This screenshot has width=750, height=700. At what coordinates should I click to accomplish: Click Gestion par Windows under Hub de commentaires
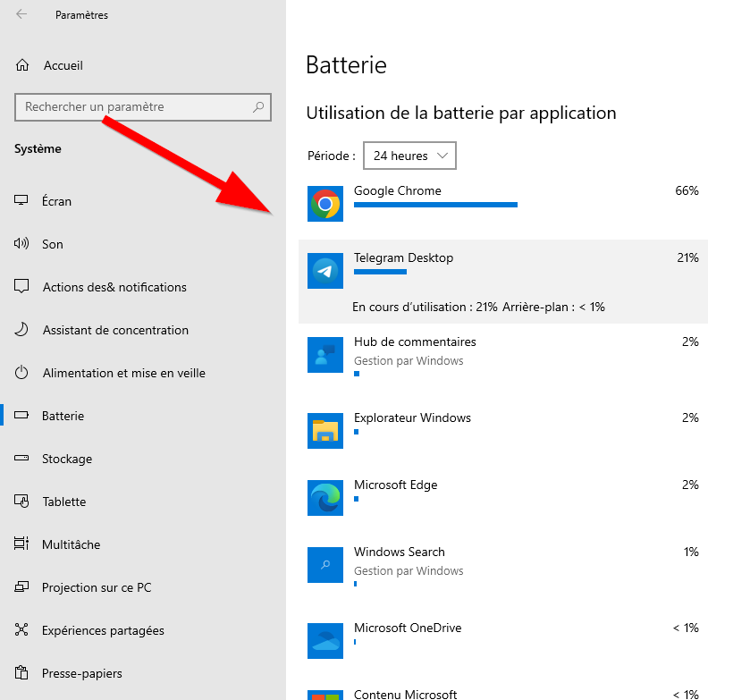pyautogui.click(x=409, y=361)
